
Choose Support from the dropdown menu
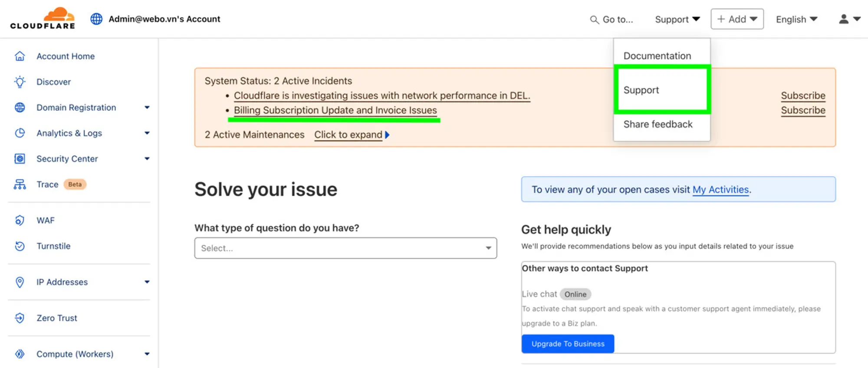662,90
